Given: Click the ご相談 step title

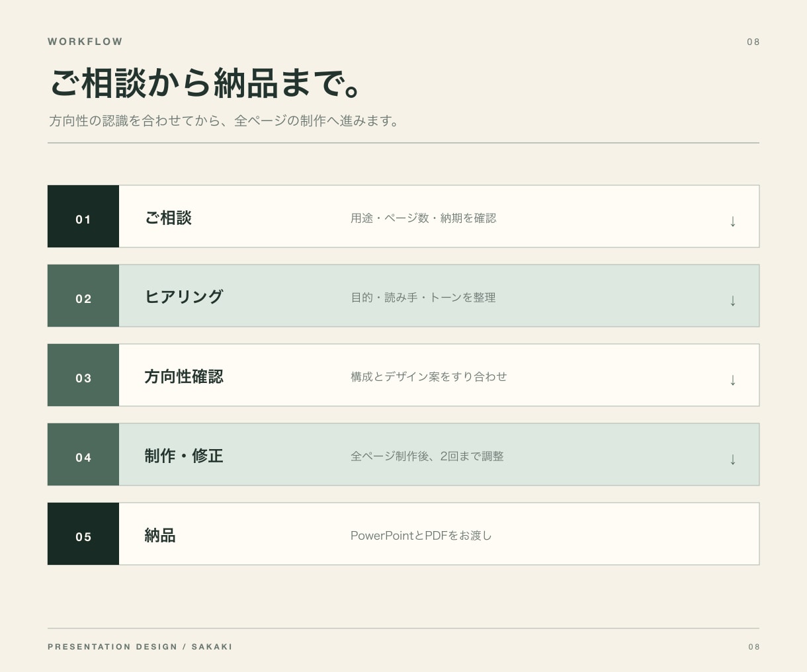Looking at the screenshot, I should tap(168, 218).
